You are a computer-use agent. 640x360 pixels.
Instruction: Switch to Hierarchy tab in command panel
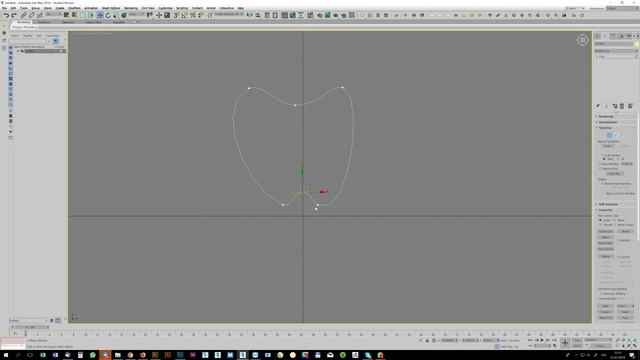click(x=613, y=36)
